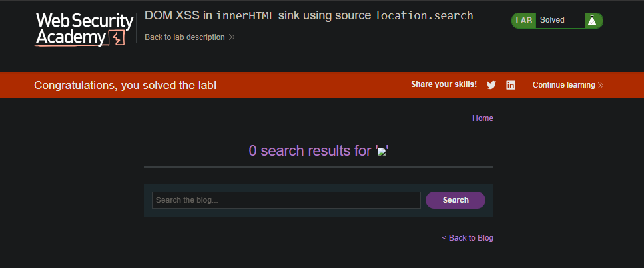Open the Twitter share icon
This screenshot has width=644, height=268.
[491, 85]
